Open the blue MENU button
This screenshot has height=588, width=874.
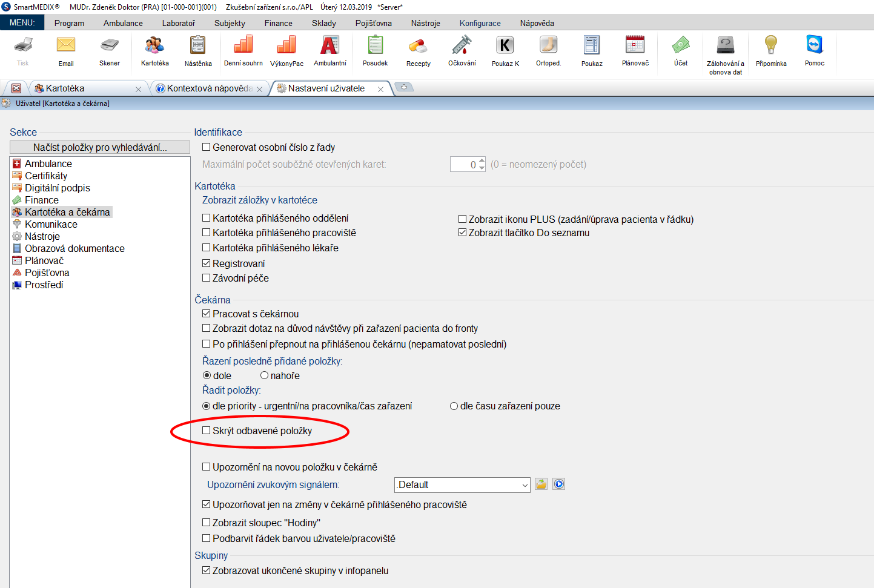pos(22,22)
